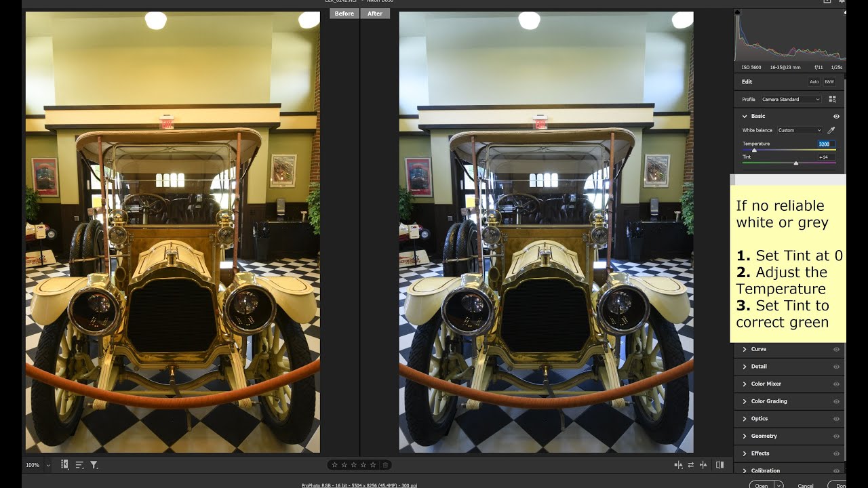The height and width of the screenshot is (488, 868).
Task: Collapse the Basic panel
Action: (x=745, y=117)
